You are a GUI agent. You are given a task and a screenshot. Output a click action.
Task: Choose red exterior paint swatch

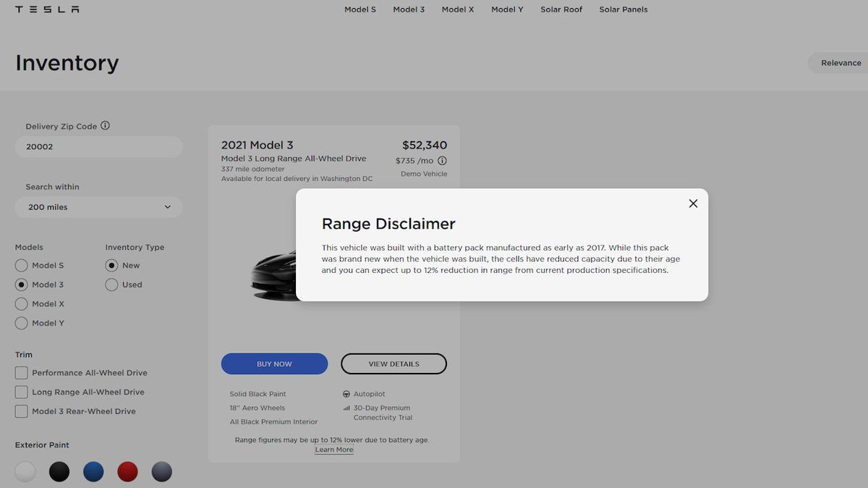click(x=127, y=472)
